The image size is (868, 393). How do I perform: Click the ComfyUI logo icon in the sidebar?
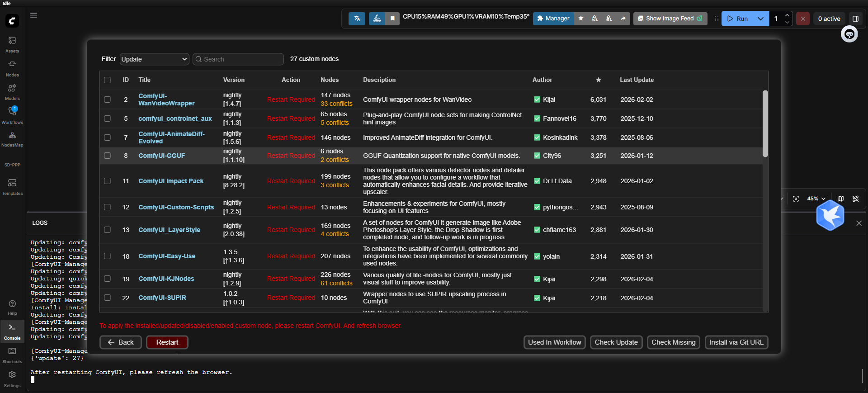[12, 21]
